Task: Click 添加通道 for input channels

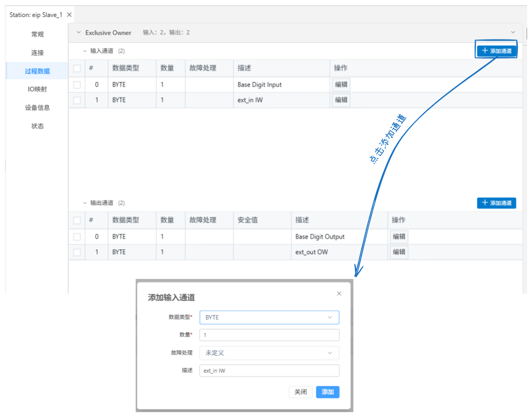Action: [x=496, y=51]
